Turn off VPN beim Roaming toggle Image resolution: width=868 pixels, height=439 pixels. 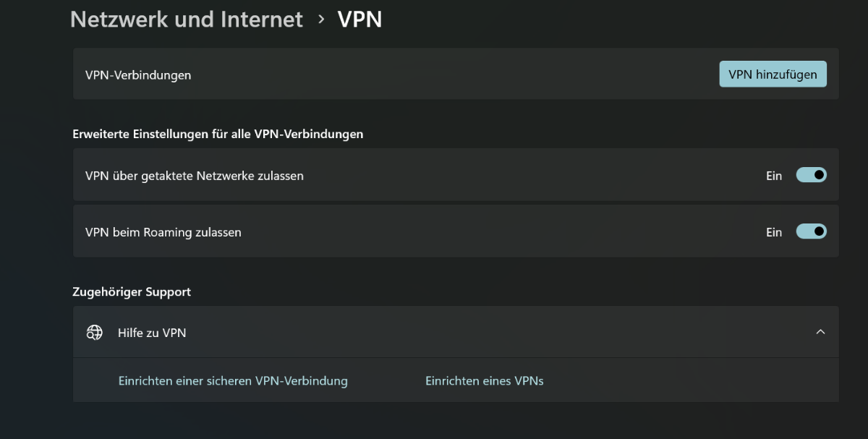click(811, 231)
